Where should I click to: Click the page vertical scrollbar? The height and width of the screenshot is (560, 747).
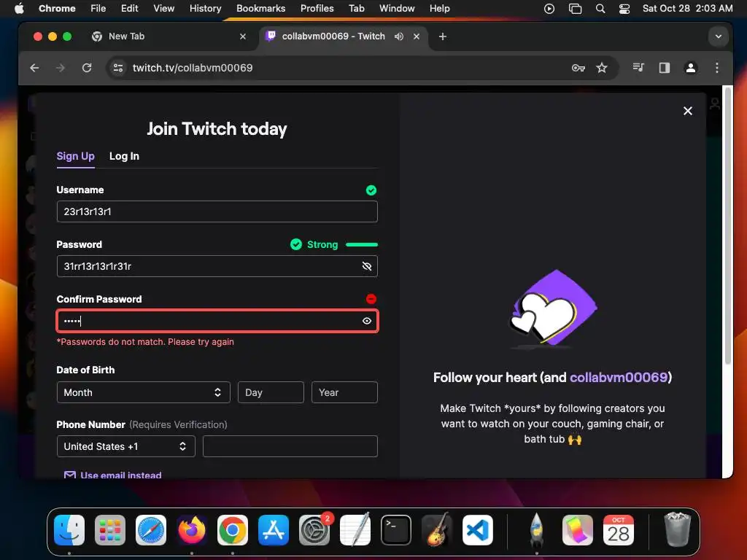[727, 226]
